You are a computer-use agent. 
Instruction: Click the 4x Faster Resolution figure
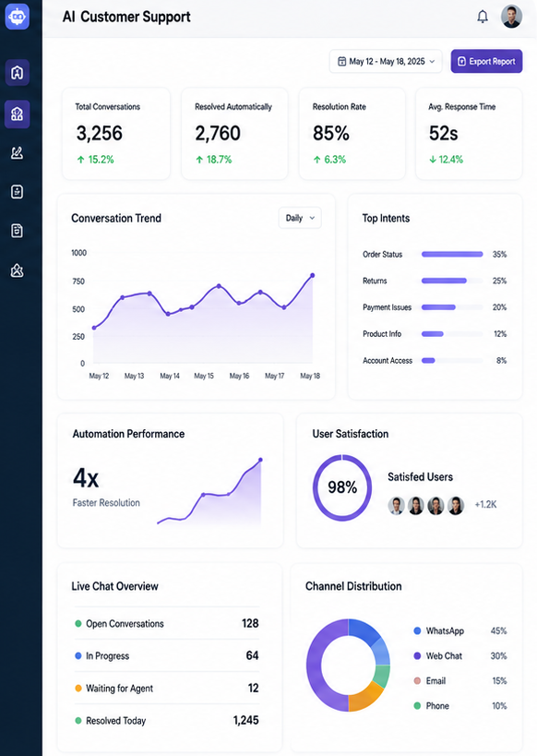86,478
